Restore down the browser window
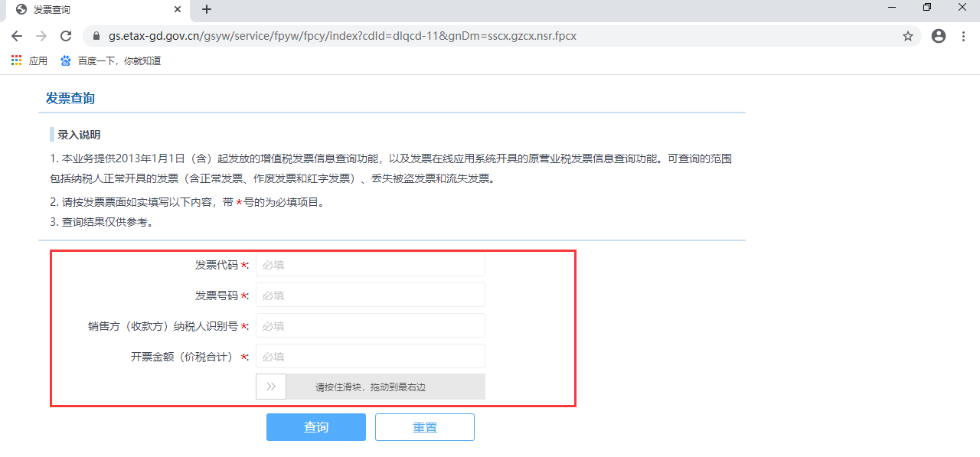This screenshot has width=980, height=457. click(x=927, y=7)
